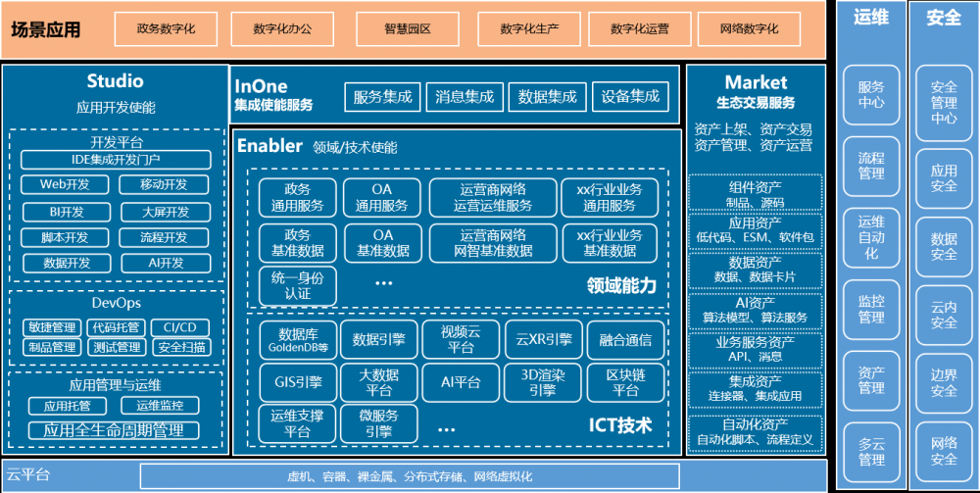This screenshot has height=493, width=980.
Task: Select the 统一身份认证 box
Action: (x=297, y=285)
